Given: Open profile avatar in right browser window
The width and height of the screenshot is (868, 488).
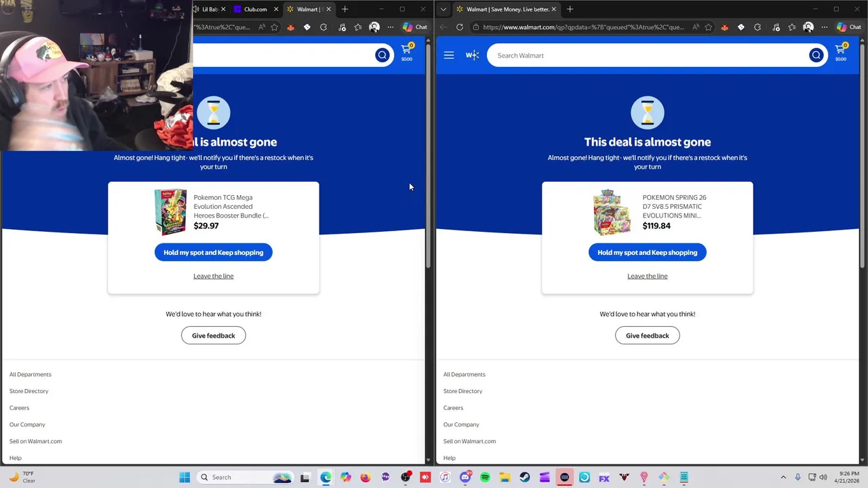Looking at the screenshot, I should pyautogui.click(x=808, y=27).
